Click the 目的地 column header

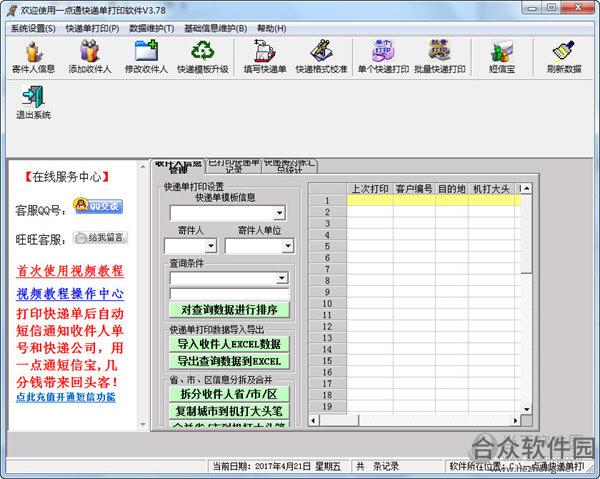point(452,189)
